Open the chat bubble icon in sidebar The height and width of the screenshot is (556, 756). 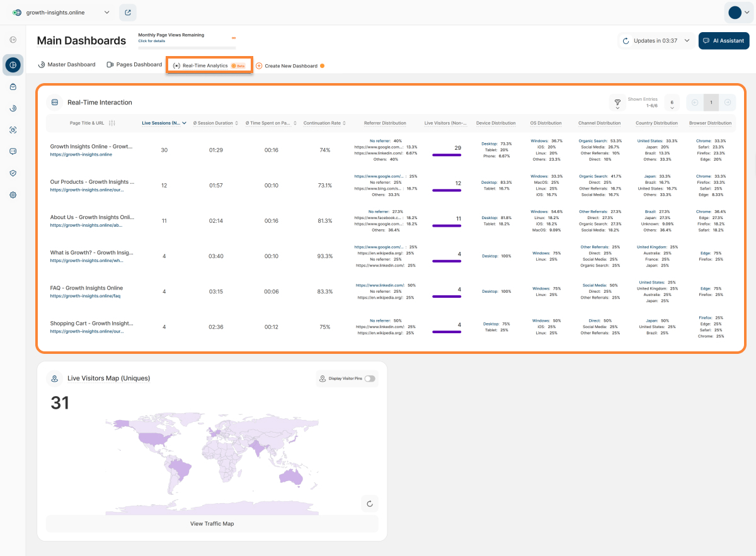(13, 151)
